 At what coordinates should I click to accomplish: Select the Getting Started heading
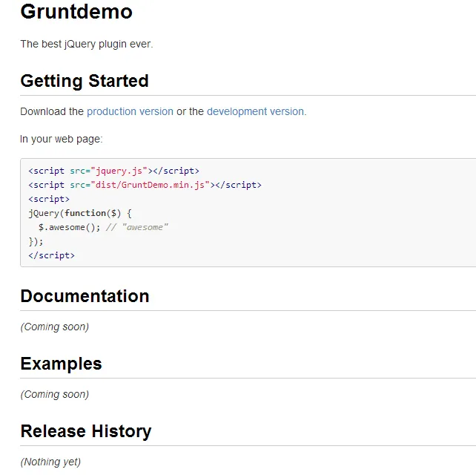[85, 81]
